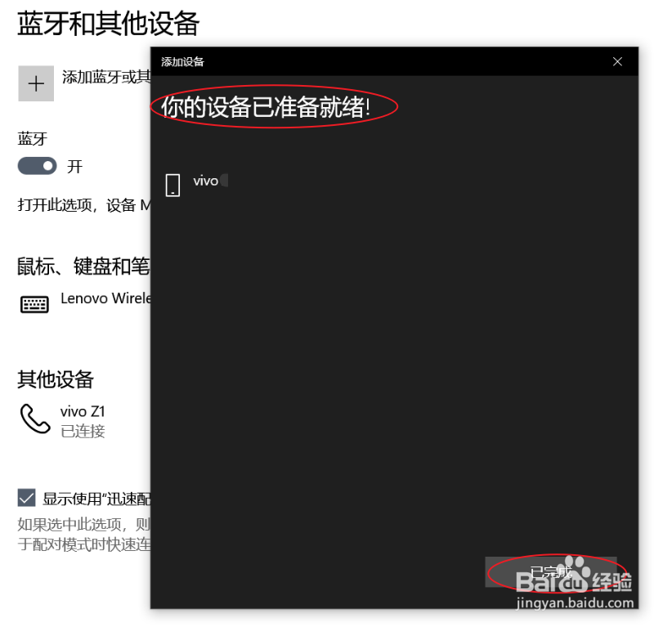The height and width of the screenshot is (627, 672).
Task: Click the 蓝牙和其他设备 page heading
Action: (109, 24)
